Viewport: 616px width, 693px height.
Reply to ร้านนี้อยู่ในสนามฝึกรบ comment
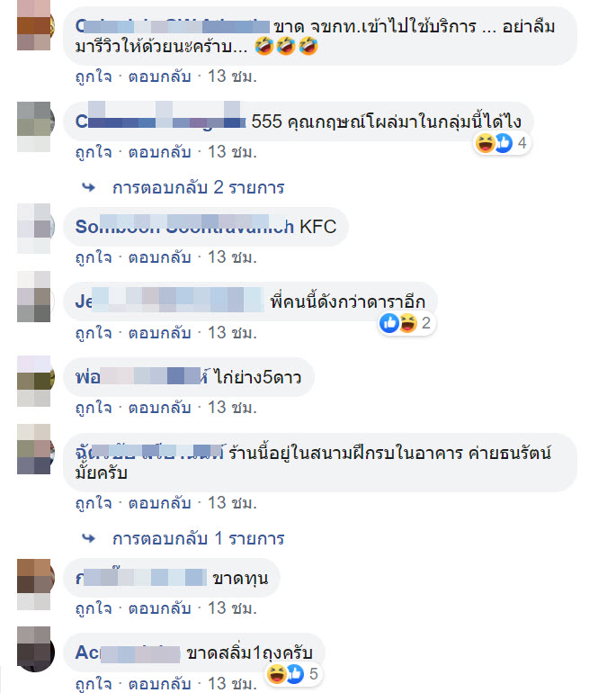pyautogui.click(x=159, y=503)
